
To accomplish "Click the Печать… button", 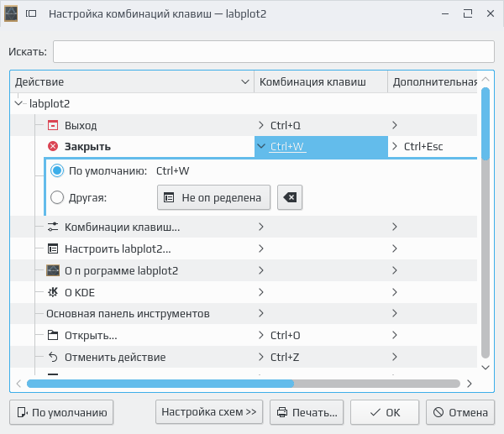I will pos(307,412).
